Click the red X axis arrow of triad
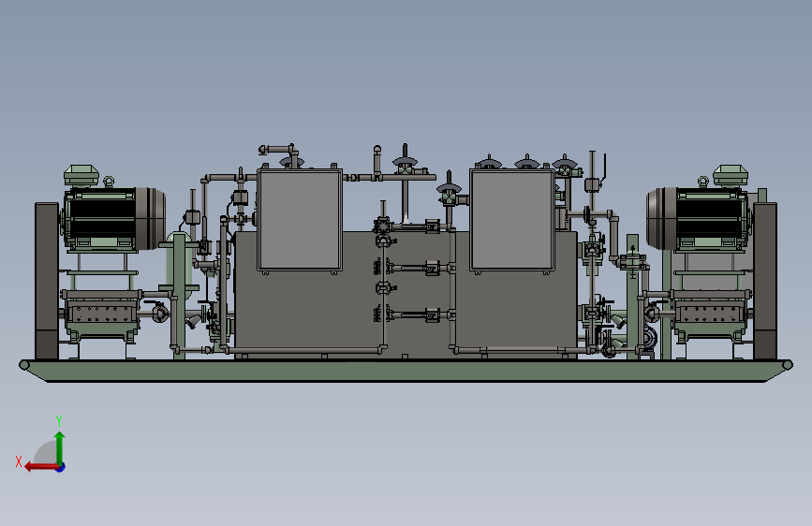Screen dimensions: 812x526 41,467
